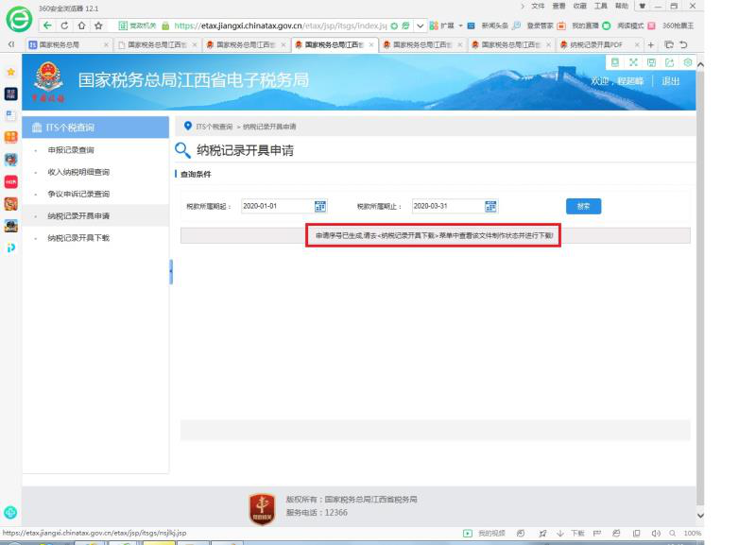Click the 纳税记录开具申请 page heading
Viewport: 756px width, 545px height.
245,150
